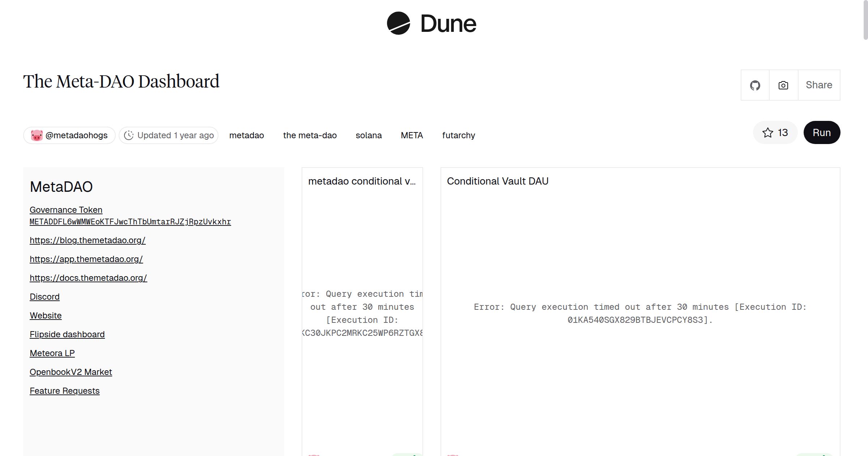The height and width of the screenshot is (456, 868).
Task: Open the Feature Requests link
Action: (65, 390)
